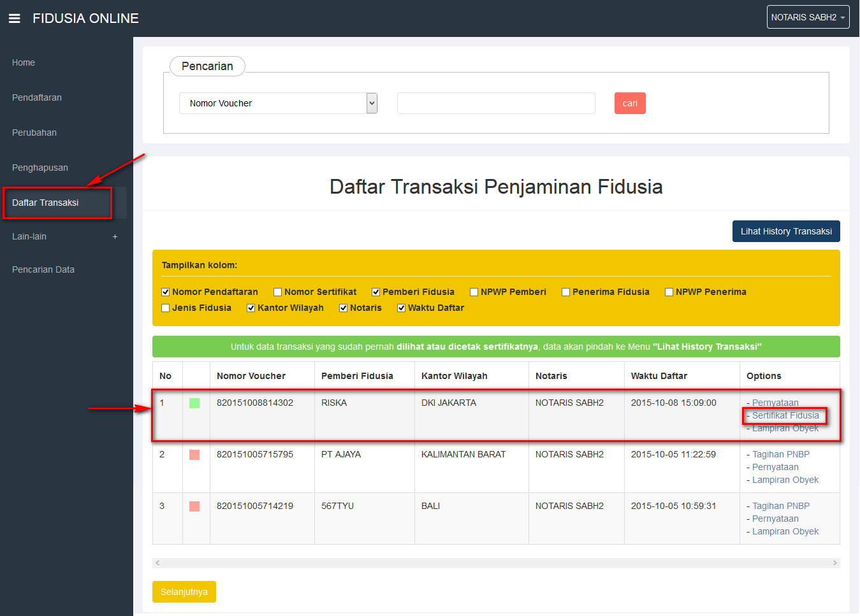Go to Pencarian Data menu item
Screen dimensions: 860x616
click(x=43, y=269)
